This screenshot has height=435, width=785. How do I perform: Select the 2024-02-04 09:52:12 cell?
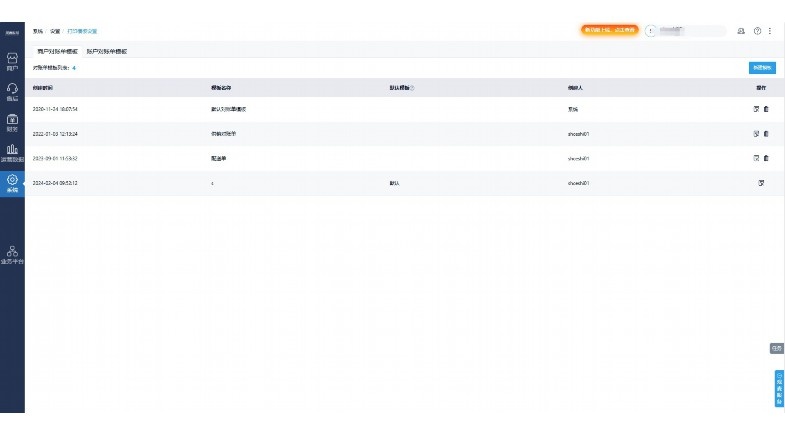pos(55,183)
